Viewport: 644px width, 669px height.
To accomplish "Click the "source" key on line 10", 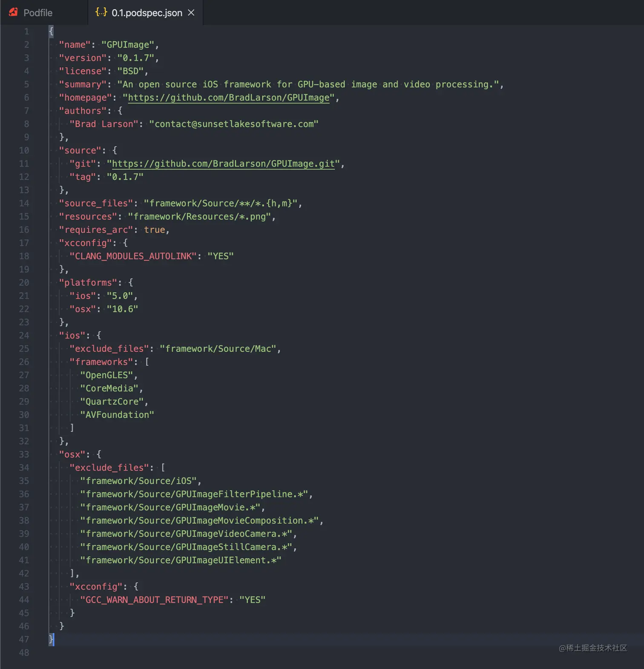I will pos(80,150).
